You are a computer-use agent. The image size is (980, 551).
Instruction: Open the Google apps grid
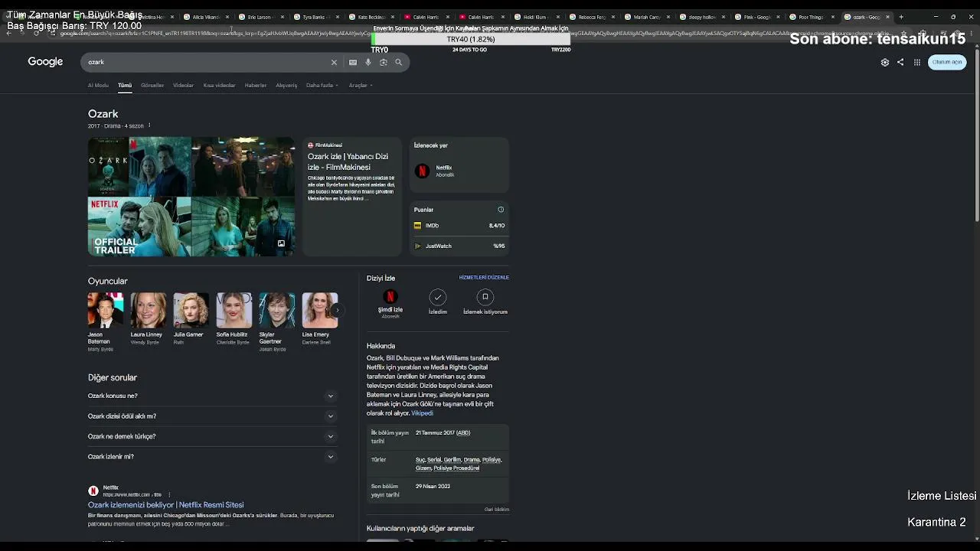click(917, 62)
